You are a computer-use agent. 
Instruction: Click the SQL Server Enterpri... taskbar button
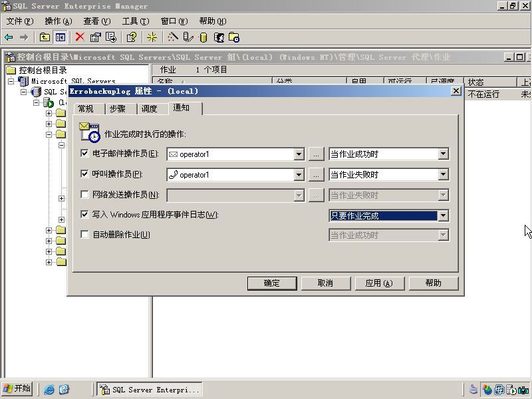pos(150,390)
